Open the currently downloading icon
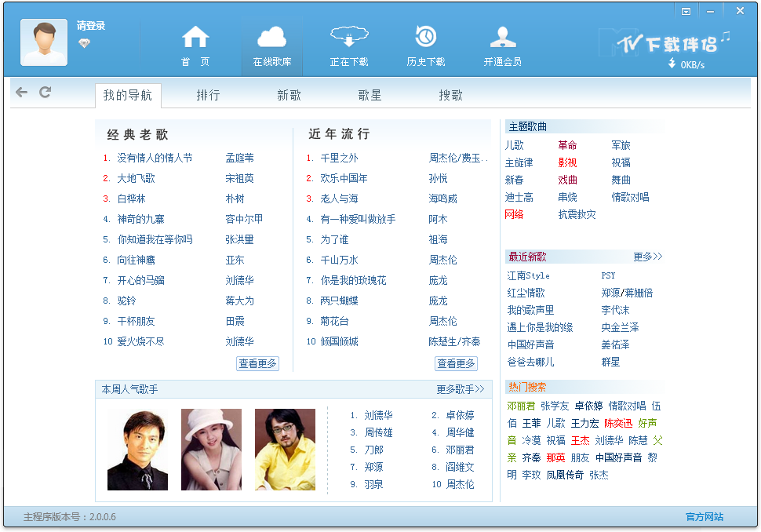This screenshot has width=761, height=532. 349,37
